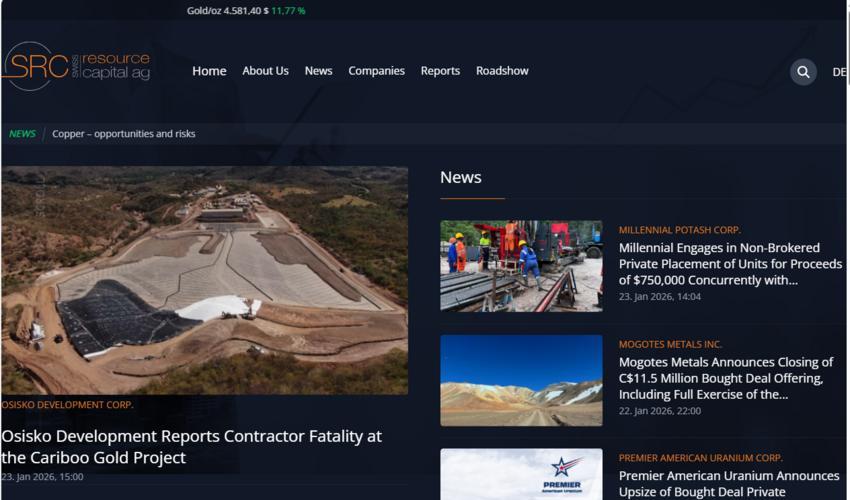
Task: Open the Premier American Uranium logo thumbnail
Action: [521, 474]
